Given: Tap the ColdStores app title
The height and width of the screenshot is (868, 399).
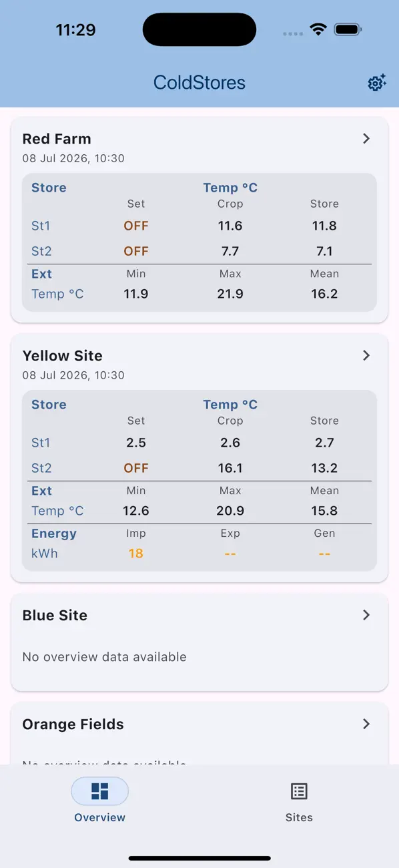Looking at the screenshot, I should [199, 83].
